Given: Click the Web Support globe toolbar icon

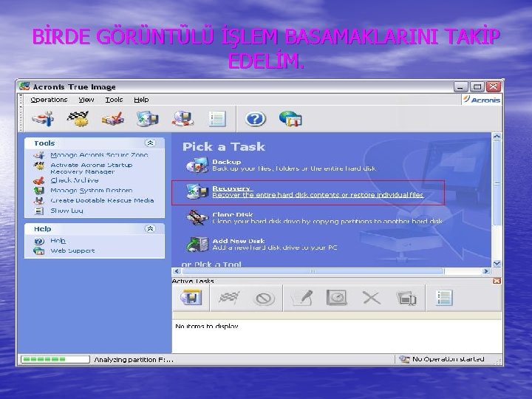Looking at the screenshot, I should coord(290,119).
